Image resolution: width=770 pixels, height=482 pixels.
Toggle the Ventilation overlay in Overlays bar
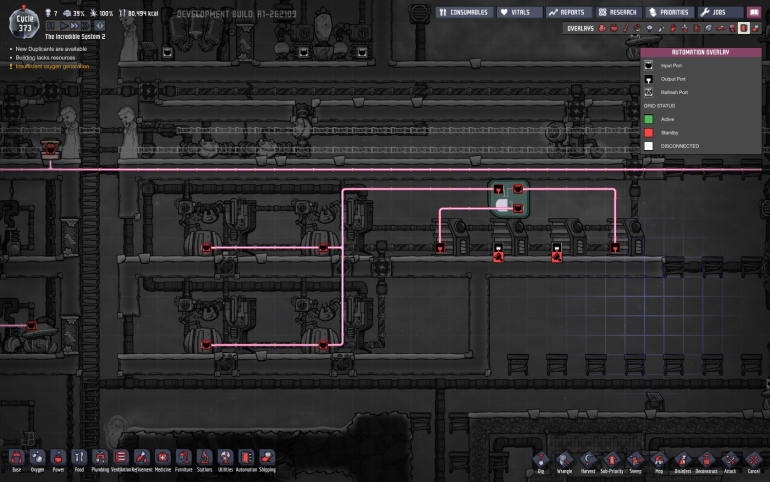coord(673,28)
